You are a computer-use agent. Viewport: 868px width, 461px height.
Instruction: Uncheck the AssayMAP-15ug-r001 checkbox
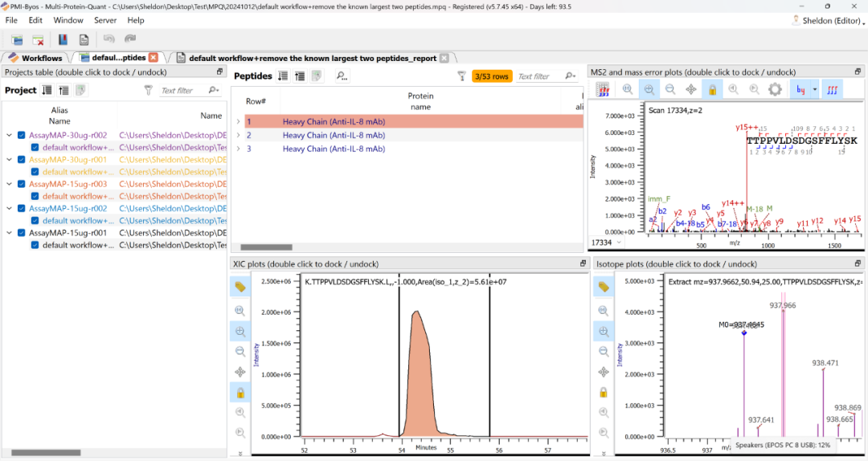click(22, 233)
